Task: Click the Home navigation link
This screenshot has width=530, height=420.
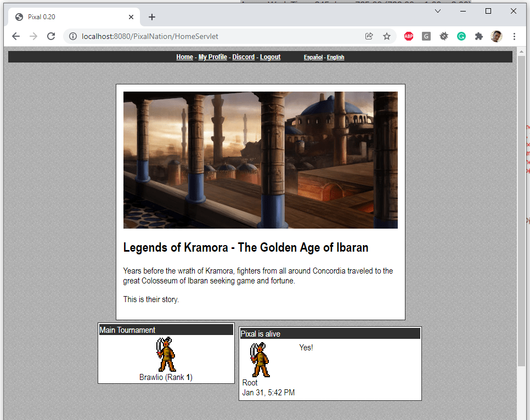Action: [184, 57]
